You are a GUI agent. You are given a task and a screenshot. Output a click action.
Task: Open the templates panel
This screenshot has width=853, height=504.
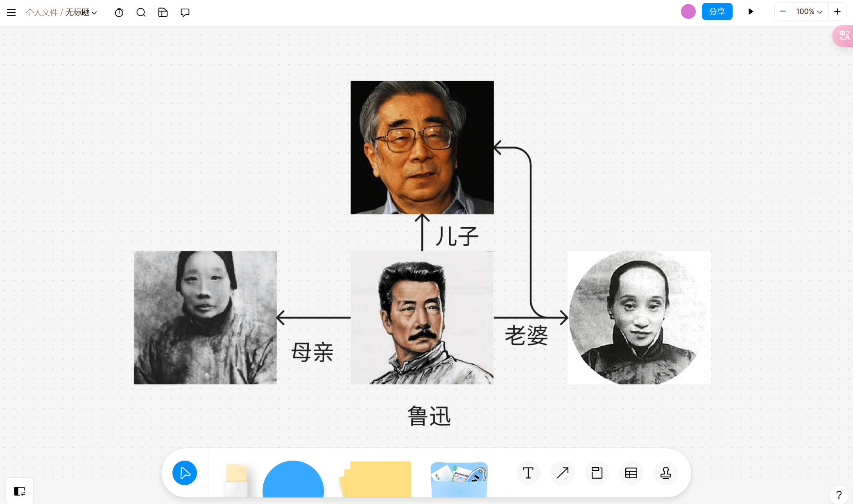(x=163, y=12)
